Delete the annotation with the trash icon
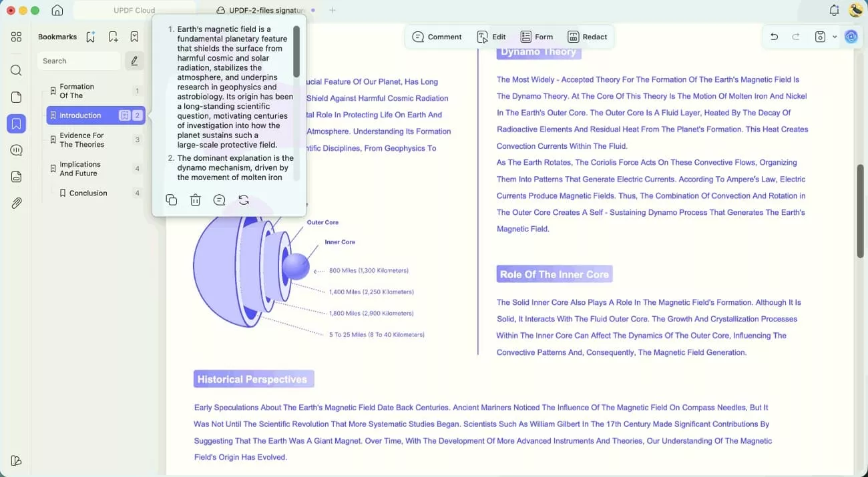Screen dimensions: 868x477 click(x=195, y=199)
